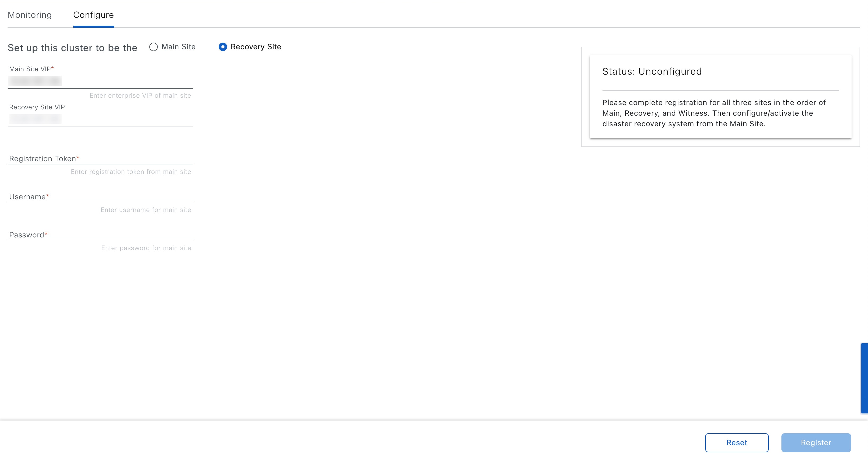
Task: Select the Configure tab
Action: [93, 15]
